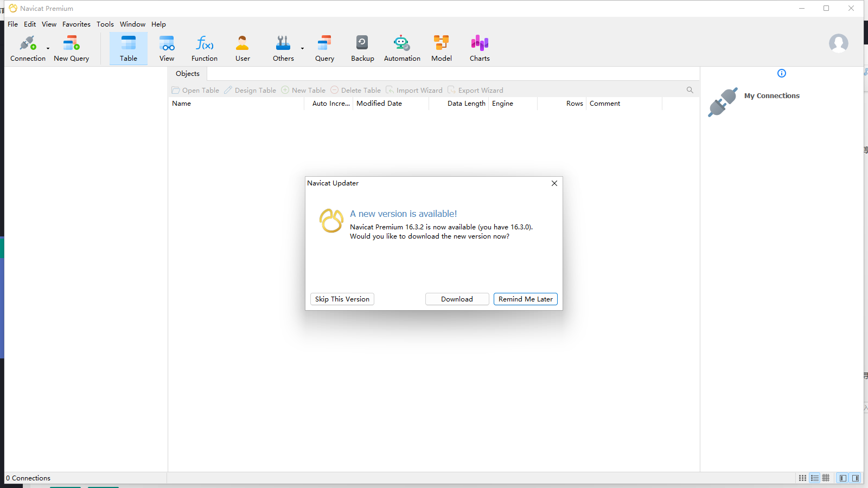The width and height of the screenshot is (868, 488).
Task: Switch to detail view icon
Action: 814,478
